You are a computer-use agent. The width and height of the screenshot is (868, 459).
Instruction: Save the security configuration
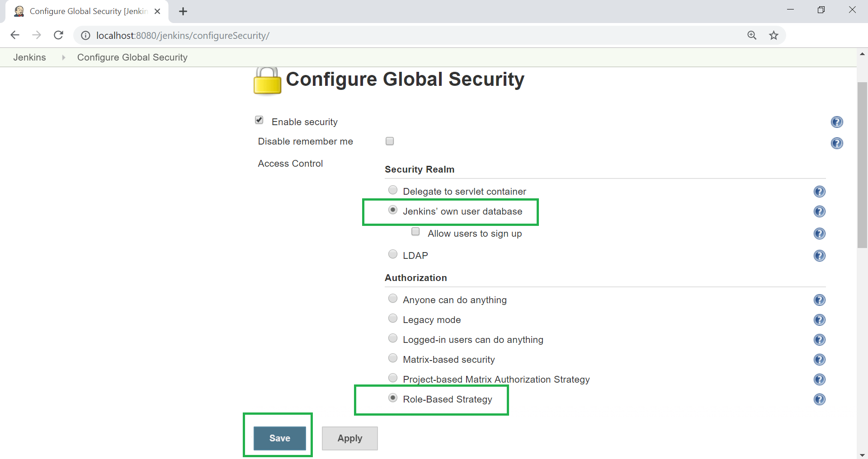(280, 438)
